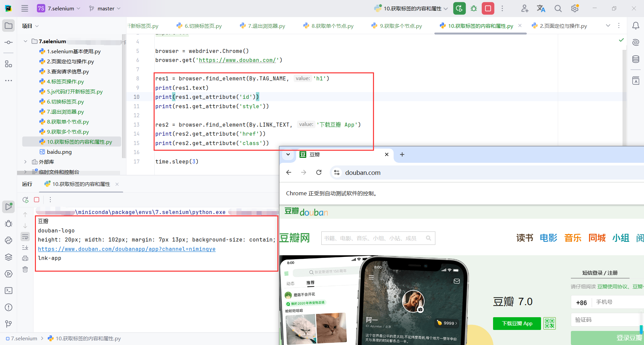Screen dimensions: 644x345
Task: Close the 10.获取标签的内容和属性.py editor tab
Action: point(520,25)
